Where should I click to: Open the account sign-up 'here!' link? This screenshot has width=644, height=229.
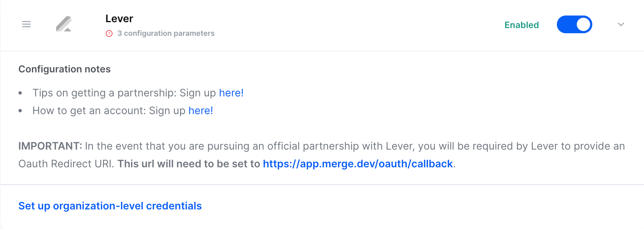pos(201,110)
